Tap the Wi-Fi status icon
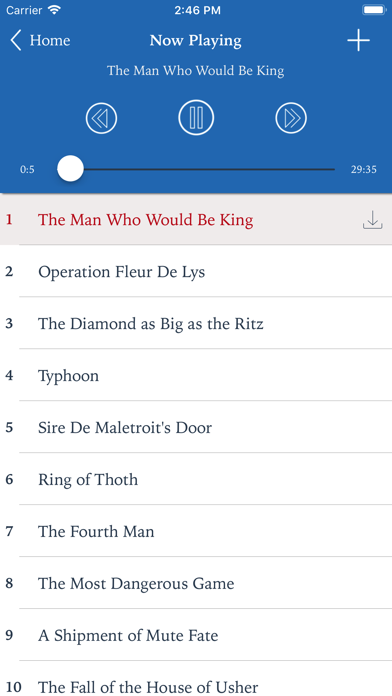Image resolution: width=392 pixels, height=696 pixels. pyautogui.click(x=54, y=10)
